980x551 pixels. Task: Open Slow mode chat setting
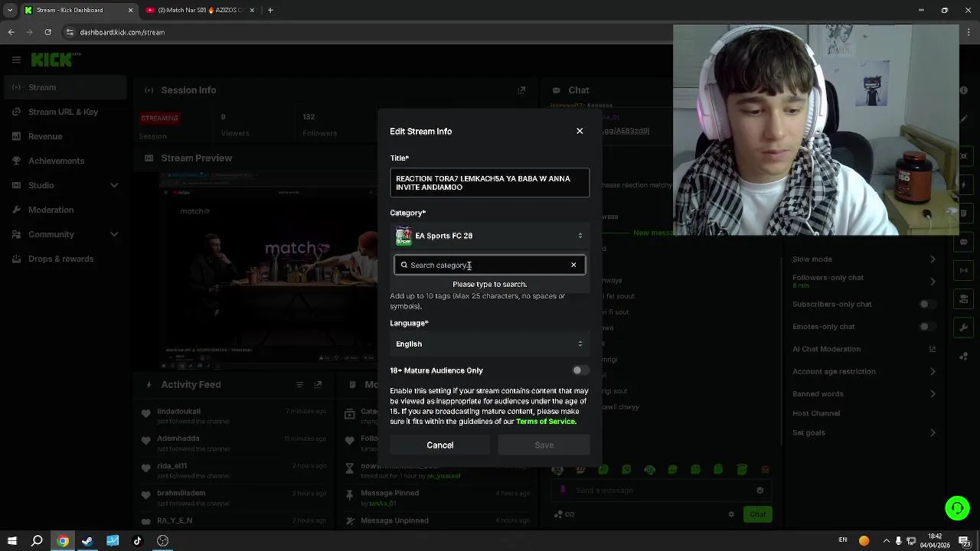pyautogui.click(x=864, y=259)
